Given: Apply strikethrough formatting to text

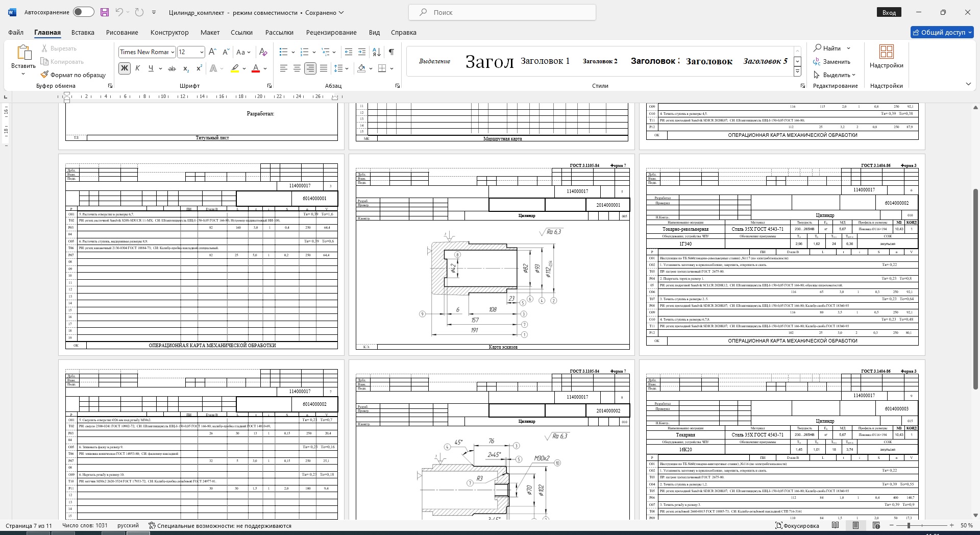Looking at the screenshot, I should pyautogui.click(x=172, y=68).
